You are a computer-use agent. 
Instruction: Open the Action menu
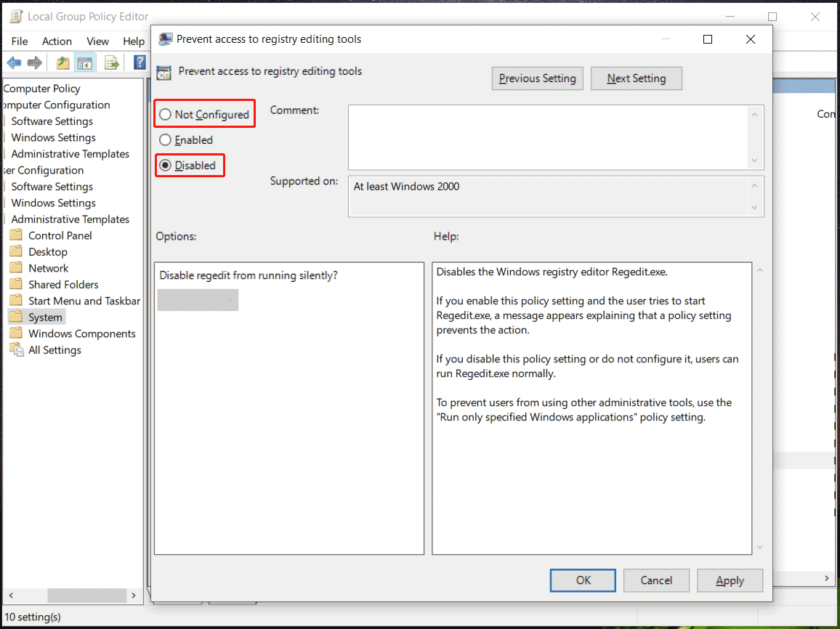click(57, 41)
